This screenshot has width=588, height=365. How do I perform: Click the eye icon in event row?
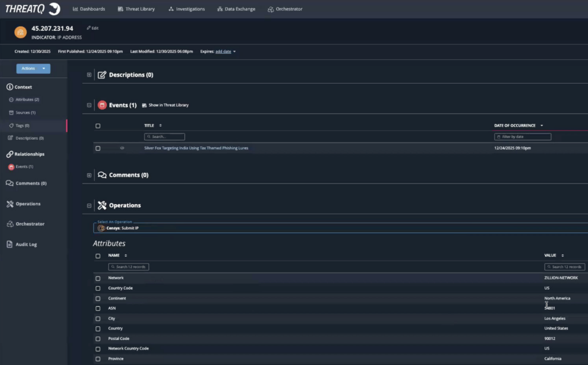(122, 148)
